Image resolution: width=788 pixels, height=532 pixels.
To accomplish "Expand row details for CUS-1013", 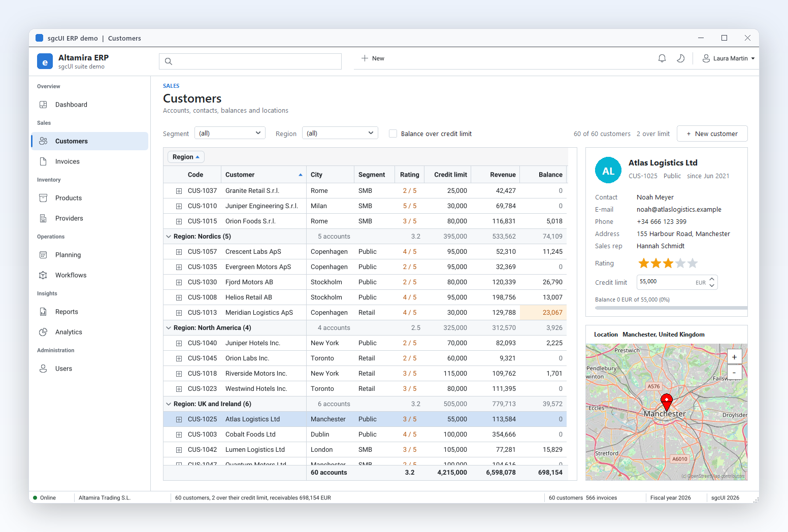I will [x=179, y=313].
